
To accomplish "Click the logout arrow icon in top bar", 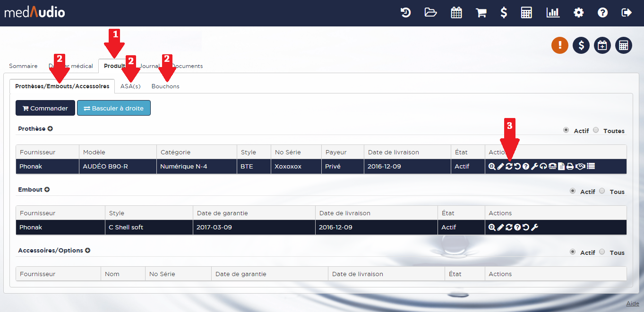I will coord(627,13).
